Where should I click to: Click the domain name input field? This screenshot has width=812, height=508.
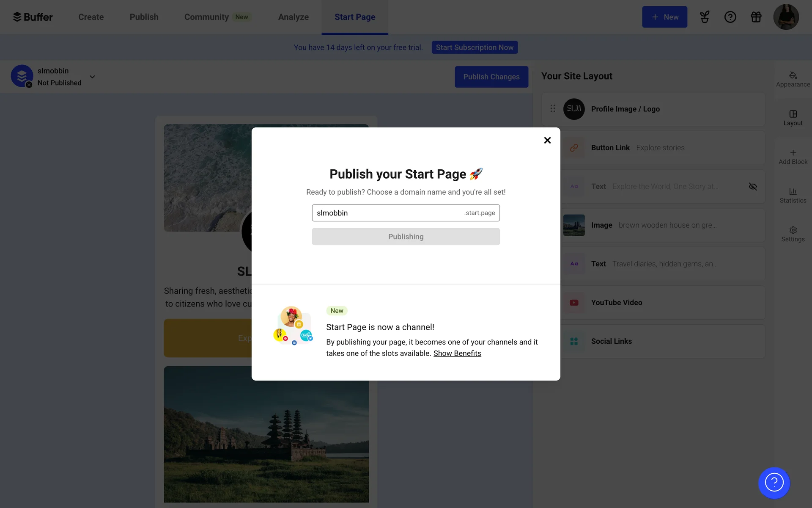click(387, 213)
